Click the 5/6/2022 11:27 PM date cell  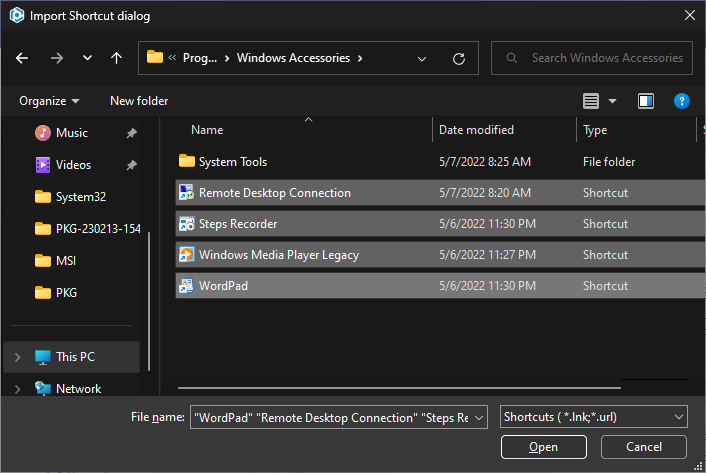tap(487, 255)
